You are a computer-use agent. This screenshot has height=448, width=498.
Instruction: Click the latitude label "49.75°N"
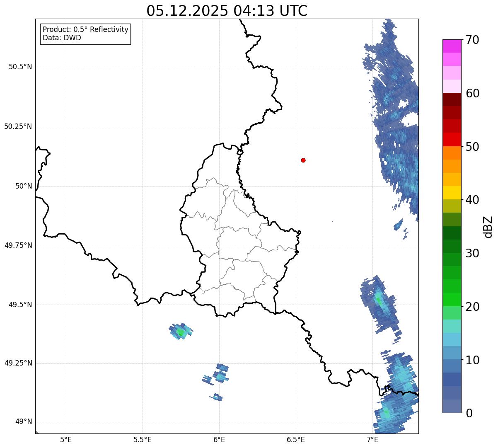pos(18,245)
